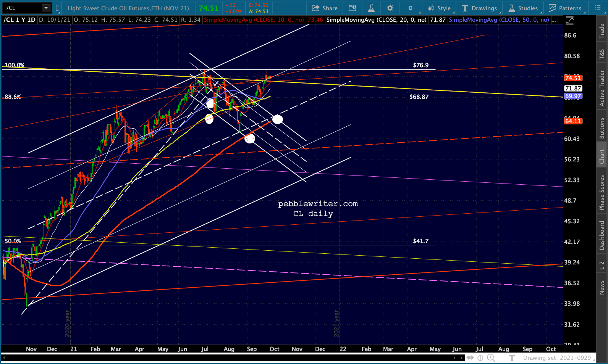Click the $76.9 level label
The width and height of the screenshot is (608, 364).
(421, 65)
